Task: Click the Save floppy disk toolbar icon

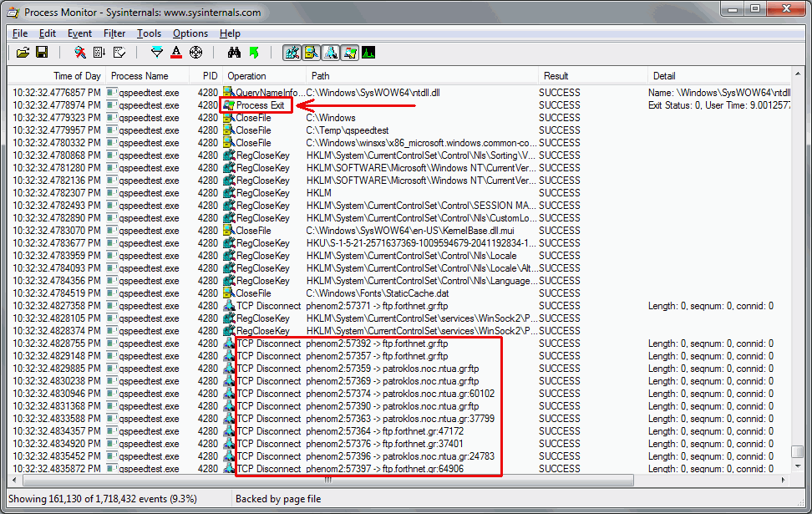Action: pyautogui.click(x=42, y=53)
